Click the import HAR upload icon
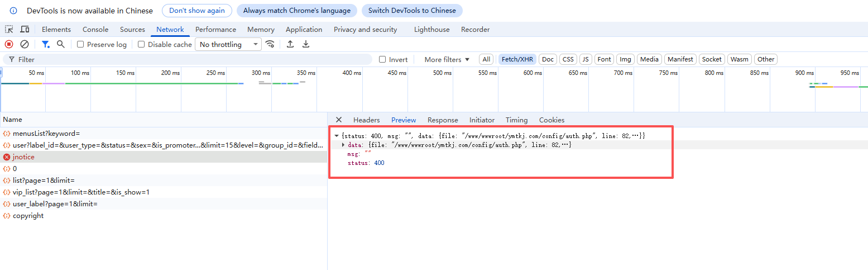868x270 pixels. click(290, 44)
